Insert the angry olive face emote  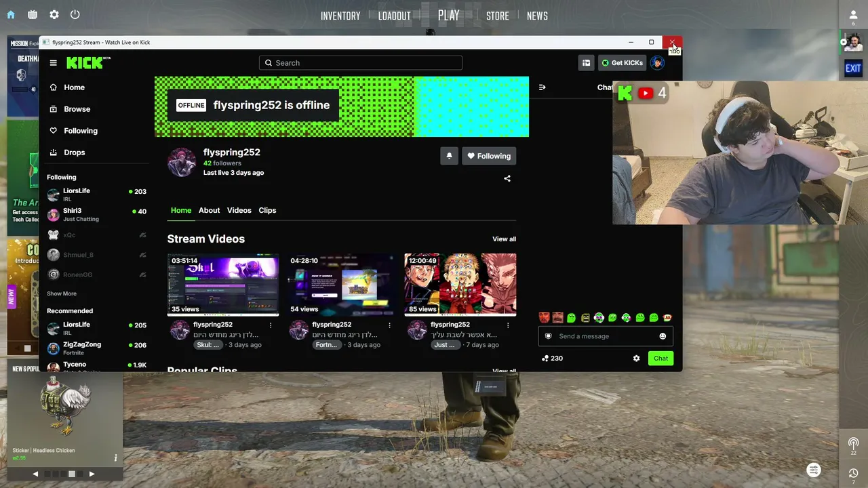coord(585,317)
